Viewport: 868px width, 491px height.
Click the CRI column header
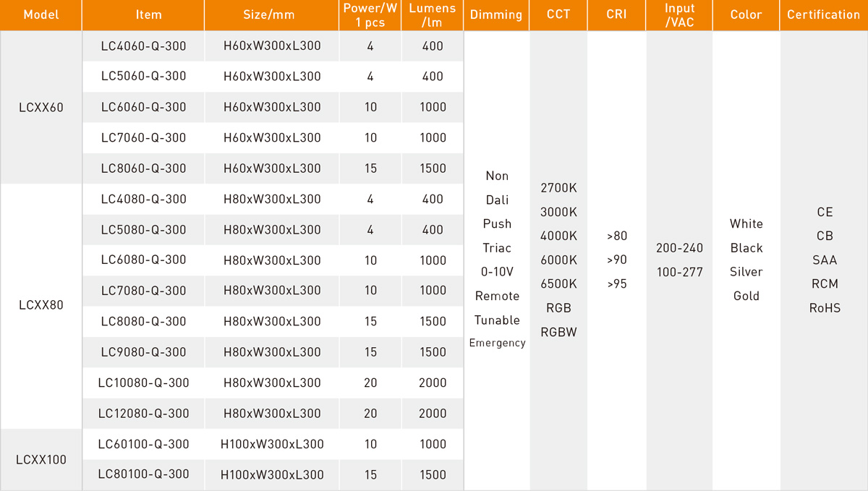pyautogui.click(x=616, y=14)
